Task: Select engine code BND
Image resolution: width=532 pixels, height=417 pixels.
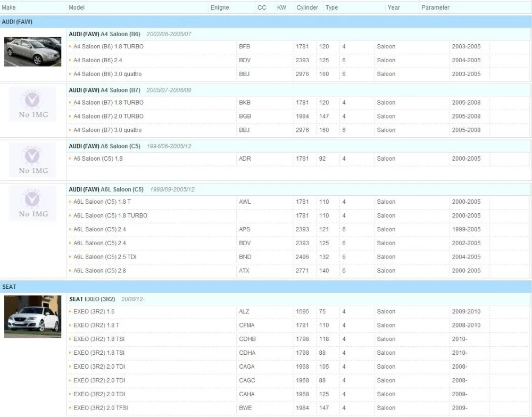Action: click(245, 257)
